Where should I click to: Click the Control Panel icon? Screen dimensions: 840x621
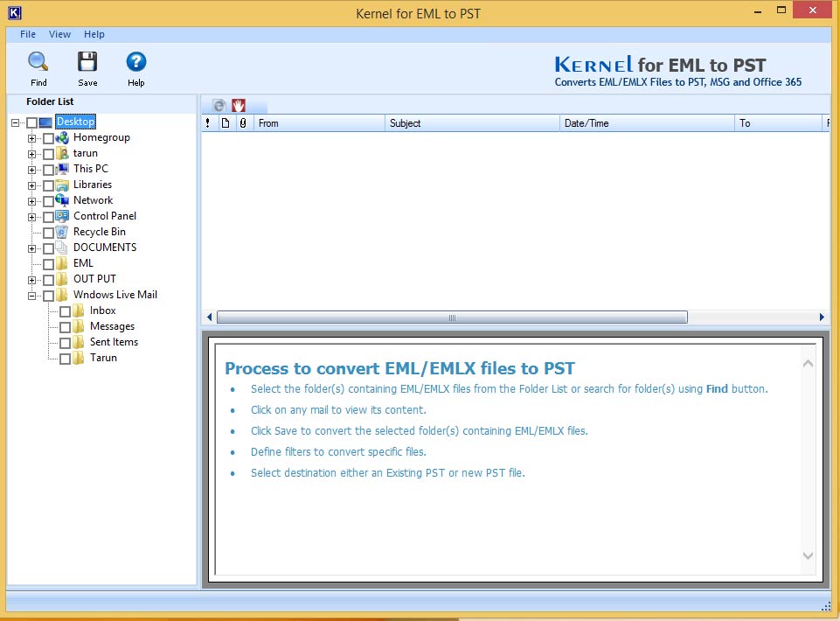(x=62, y=216)
